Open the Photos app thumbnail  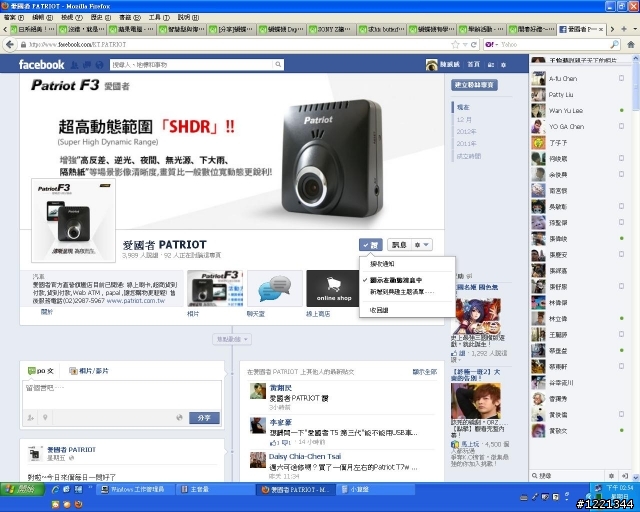click(215, 288)
